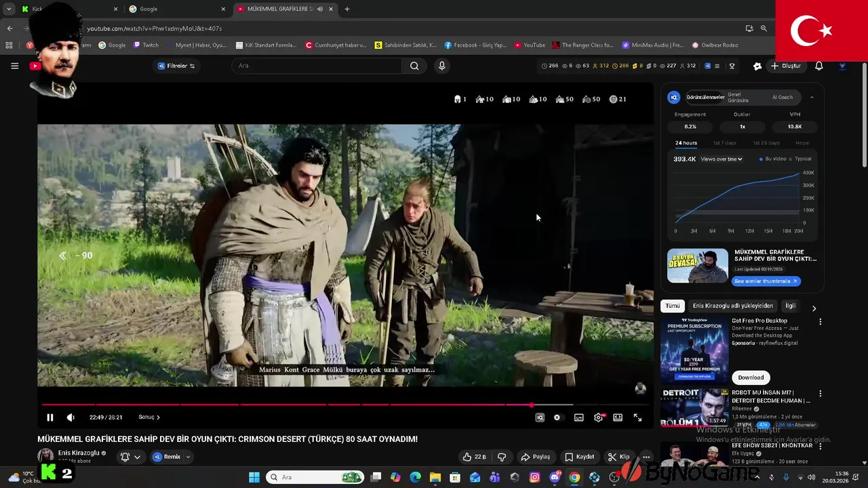
Task: Click the vidIQ trophy icon
Action: (x=732, y=66)
